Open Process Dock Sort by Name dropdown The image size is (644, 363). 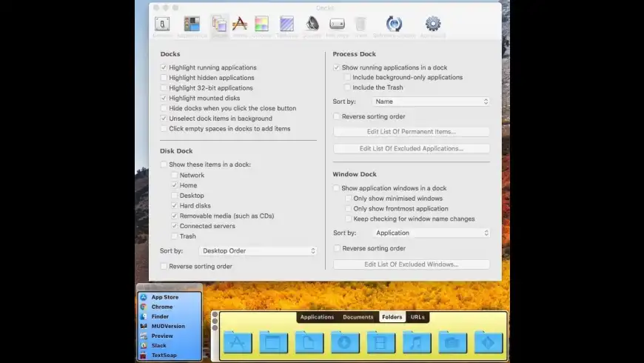point(429,101)
